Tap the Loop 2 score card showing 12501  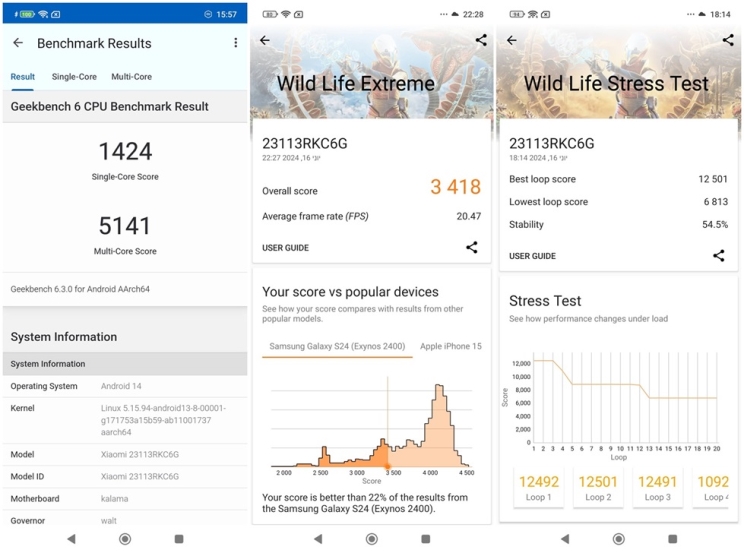click(x=597, y=487)
